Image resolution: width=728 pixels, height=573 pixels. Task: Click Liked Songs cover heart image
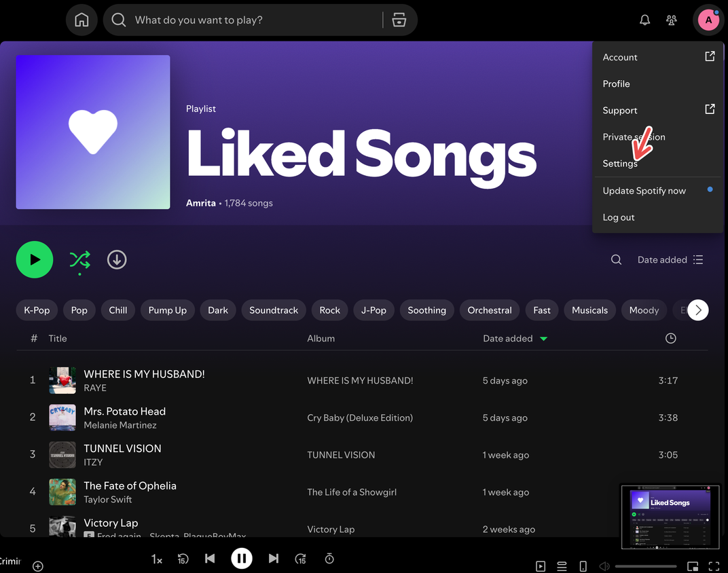click(x=93, y=132)
